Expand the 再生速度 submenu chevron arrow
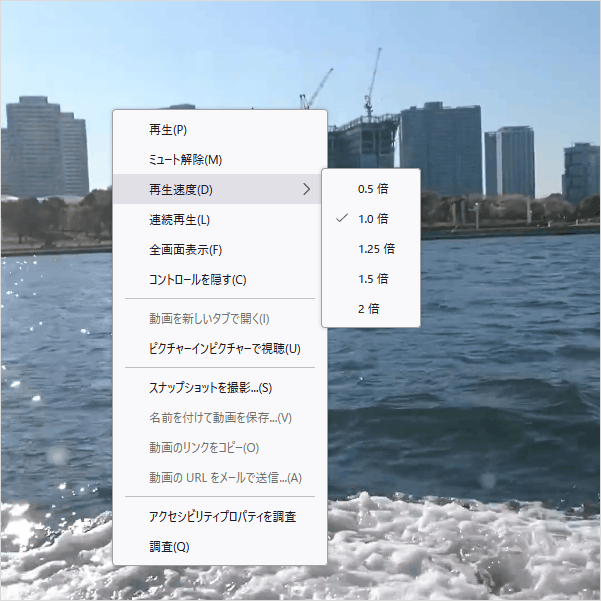This screenshot has height=601, width=601. [x=306, y=189]
